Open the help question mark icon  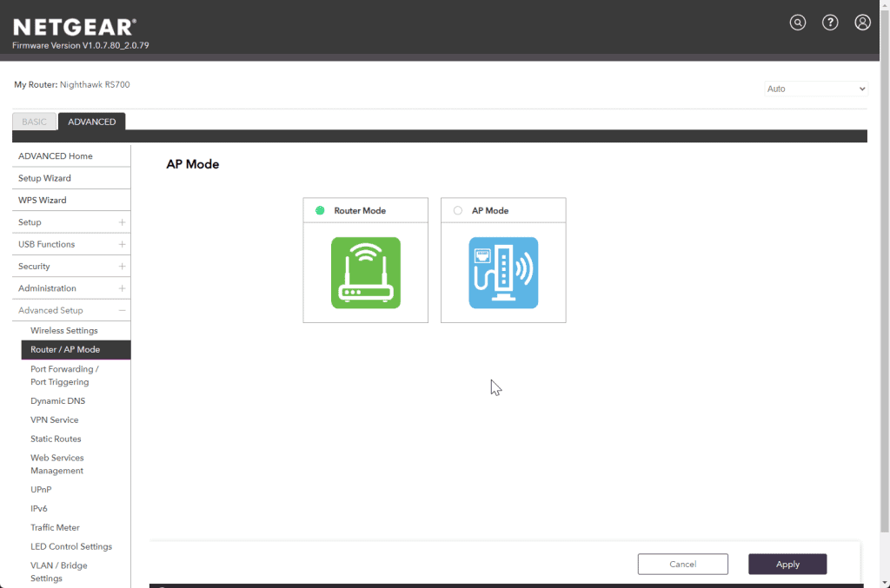830,23
